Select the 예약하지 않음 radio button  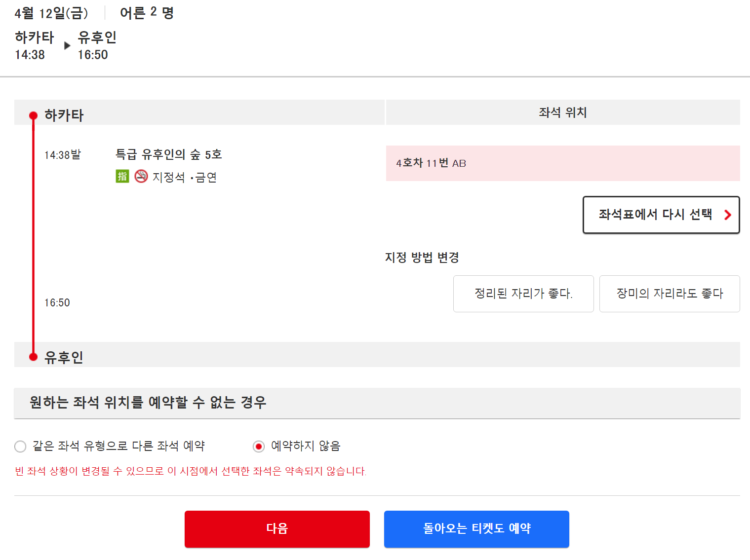click(x=259, y=447)
